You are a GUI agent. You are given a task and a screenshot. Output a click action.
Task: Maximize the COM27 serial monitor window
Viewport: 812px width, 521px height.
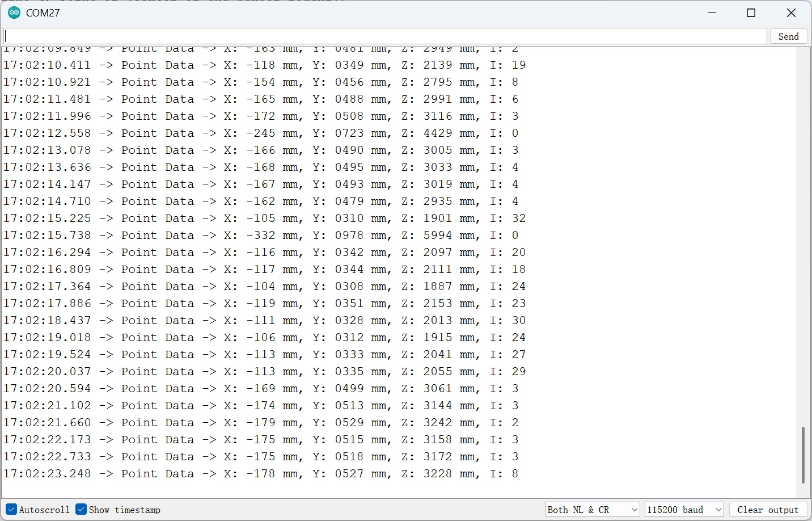[x=751, y=13]
